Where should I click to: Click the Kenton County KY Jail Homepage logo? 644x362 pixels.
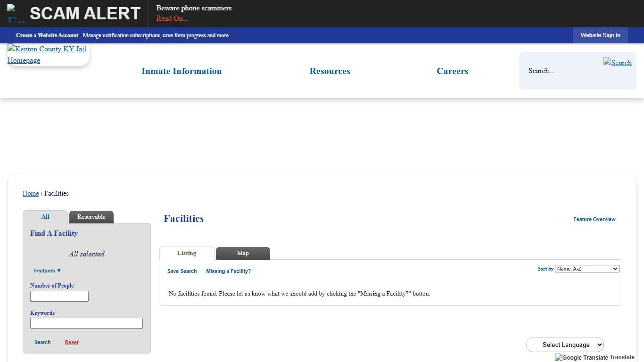pyautogui.click(x=47, y=54)
